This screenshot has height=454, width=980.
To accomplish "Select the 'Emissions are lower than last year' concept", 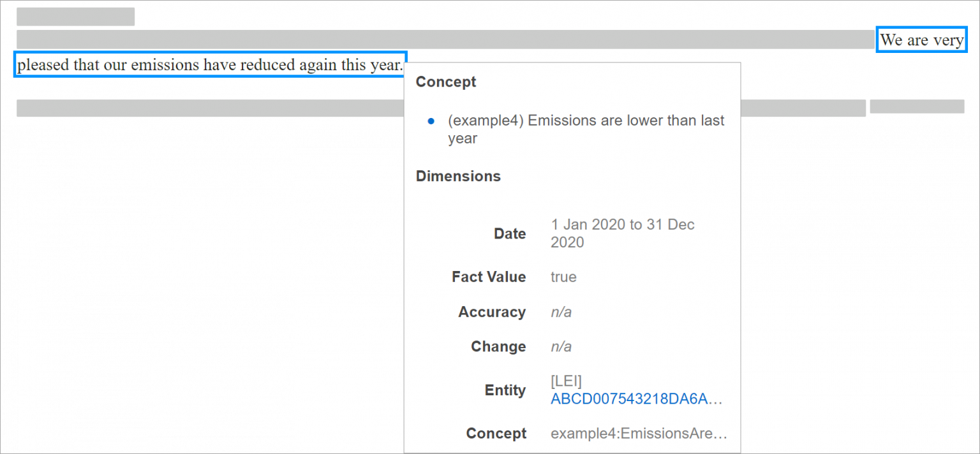I will coord(586,129).
